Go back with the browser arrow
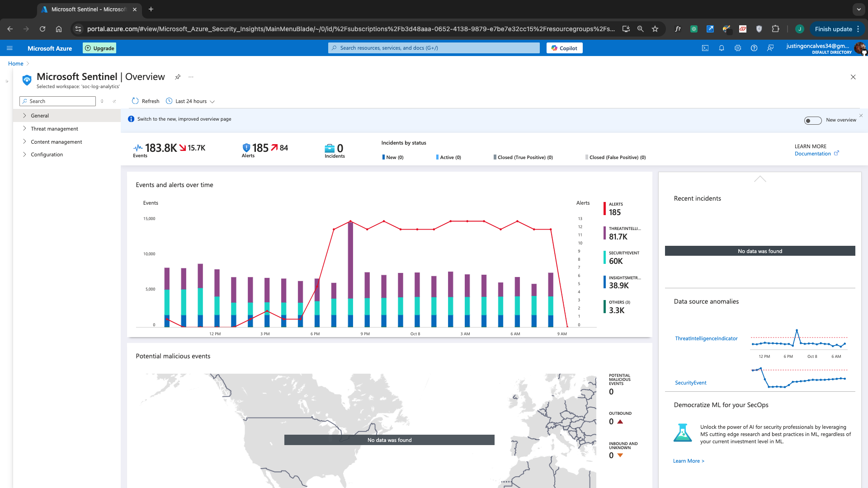 [10, 29]
